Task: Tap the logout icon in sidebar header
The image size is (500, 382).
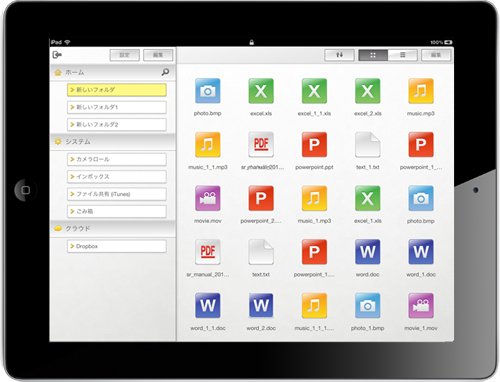Action: click(57, 55)
